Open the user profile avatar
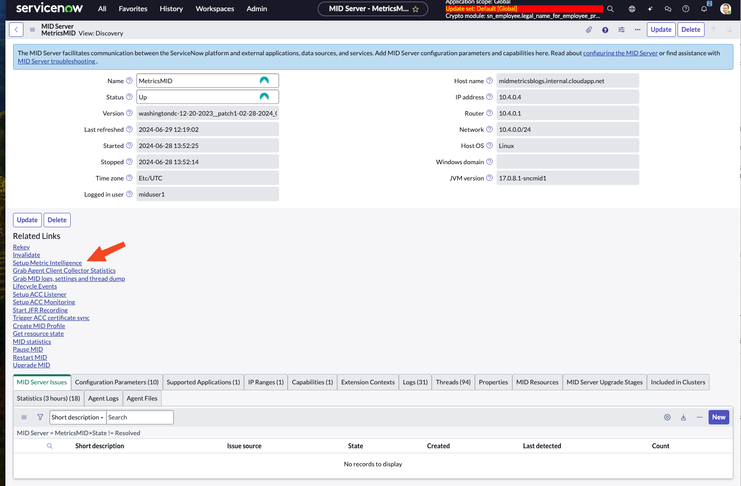741x486 pixels. point(725,9)
